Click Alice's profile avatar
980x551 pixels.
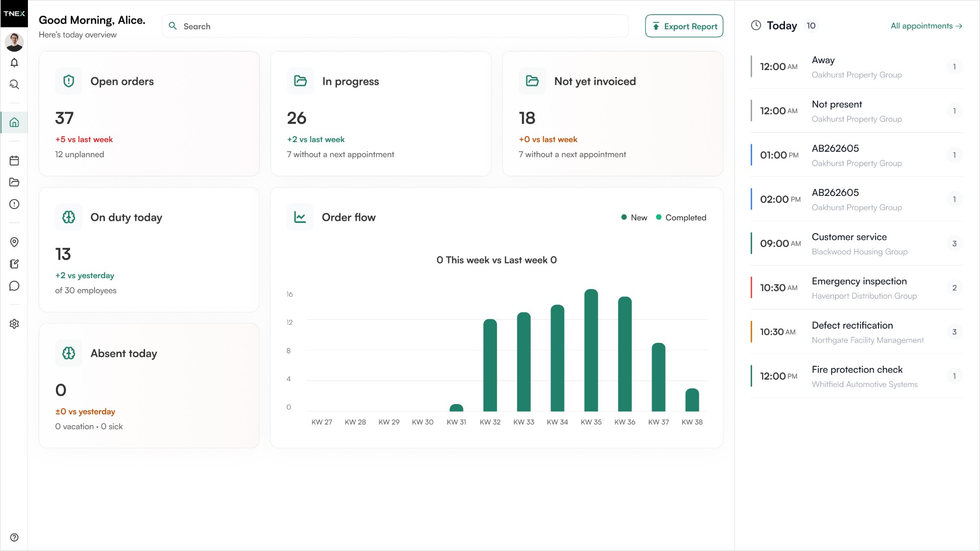14,42
